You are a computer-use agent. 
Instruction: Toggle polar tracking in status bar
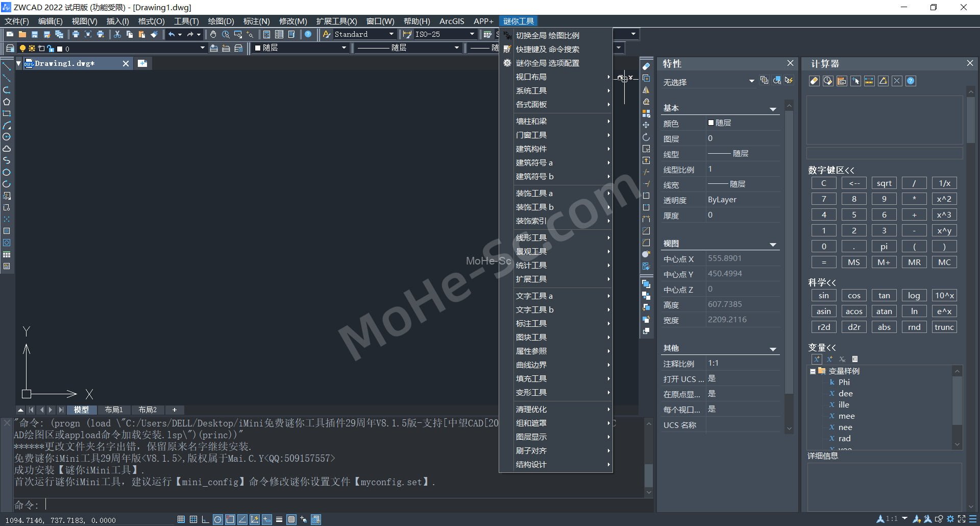218,519
